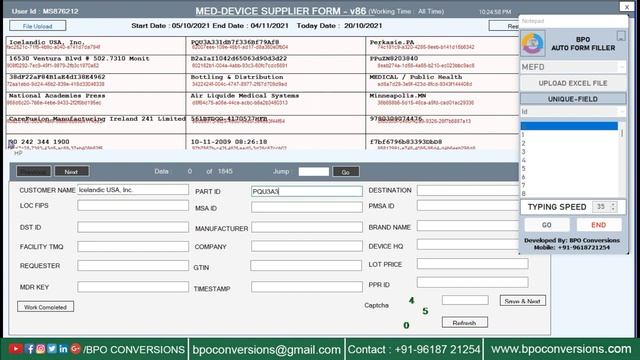The height and width of the screenshot is (360, 640).
Task: Tick the checkbox in the Auto Form Filler header
Action: [x=621, y=36]
